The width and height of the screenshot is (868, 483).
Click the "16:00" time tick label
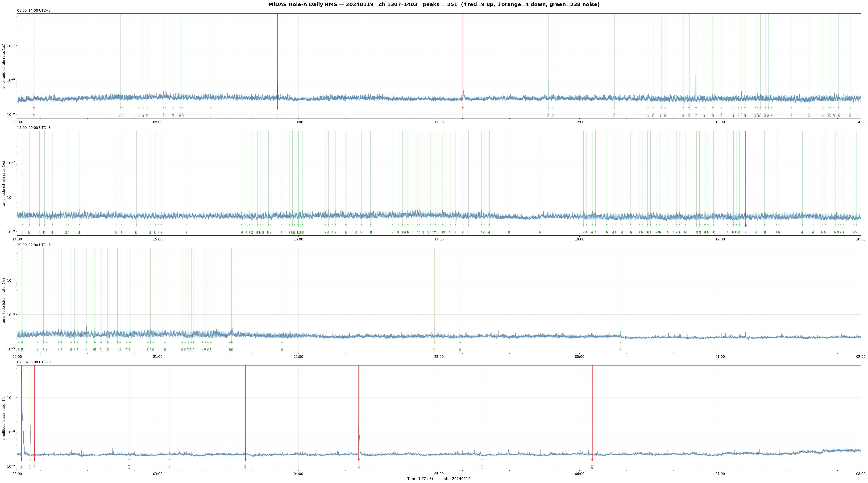tap(298, 239)
